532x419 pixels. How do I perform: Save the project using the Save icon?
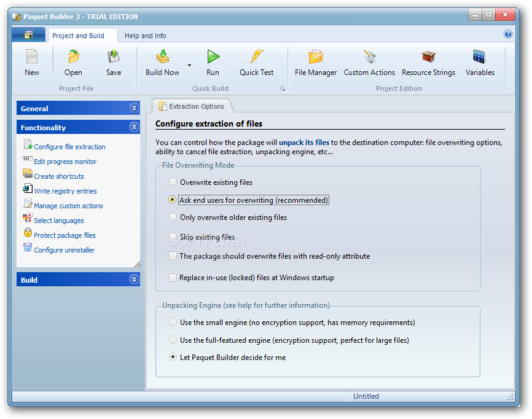[x=113, y=57]
